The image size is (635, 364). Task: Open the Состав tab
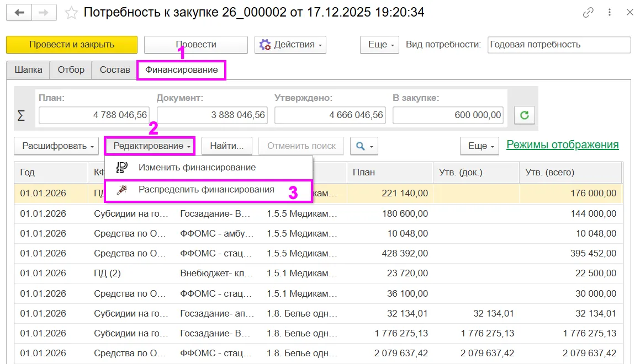coord(115,70)
